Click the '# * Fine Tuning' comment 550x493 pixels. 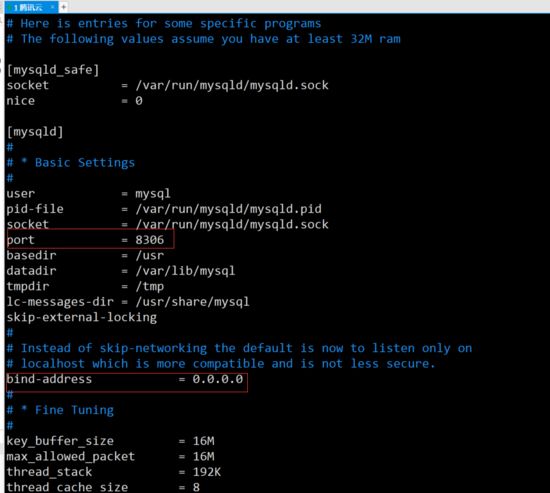(60, 410)
